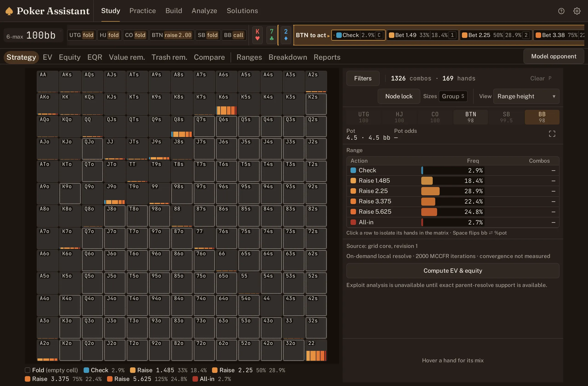Isolate the Check row in Range table
Viewport: 588px width, 386px height.
pyautogui.click(x=453, y=170)
